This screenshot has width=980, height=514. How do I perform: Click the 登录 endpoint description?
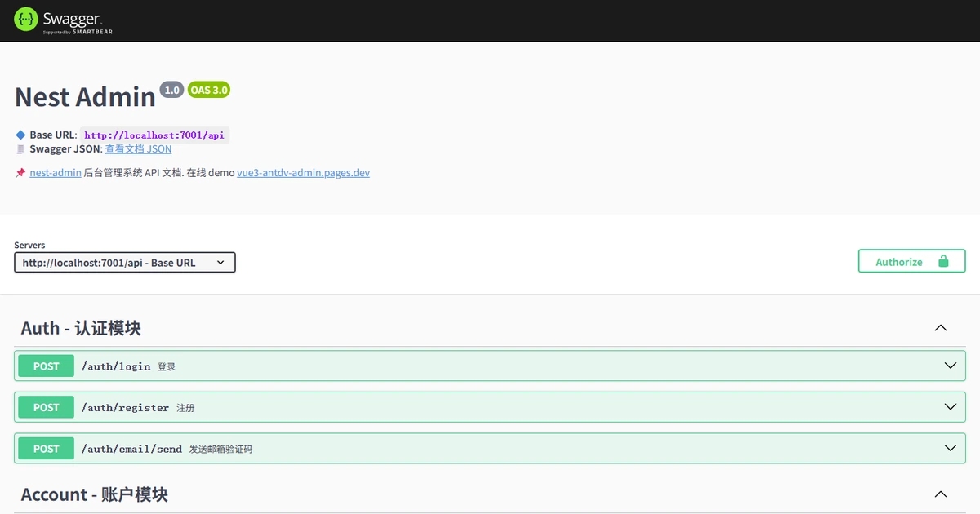(167, 367)
